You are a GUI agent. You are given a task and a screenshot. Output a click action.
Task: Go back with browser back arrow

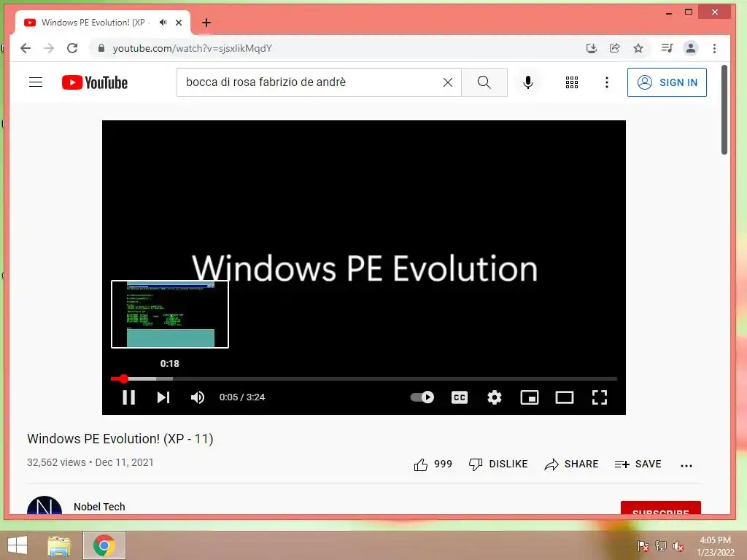(x=26, y=48)
